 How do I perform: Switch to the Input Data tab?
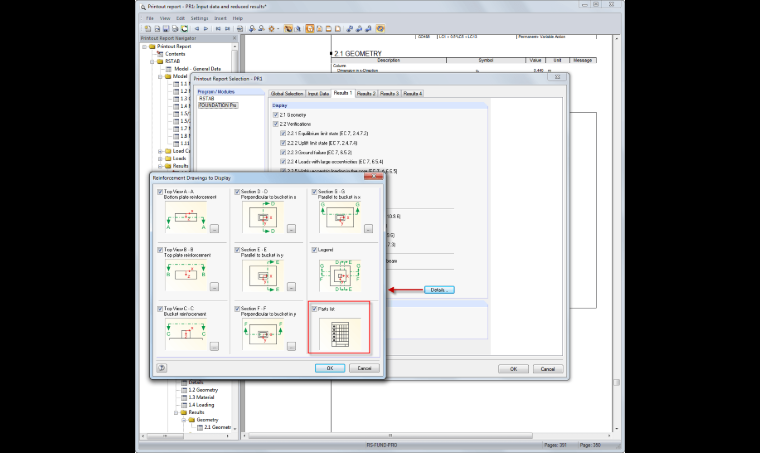318,94
